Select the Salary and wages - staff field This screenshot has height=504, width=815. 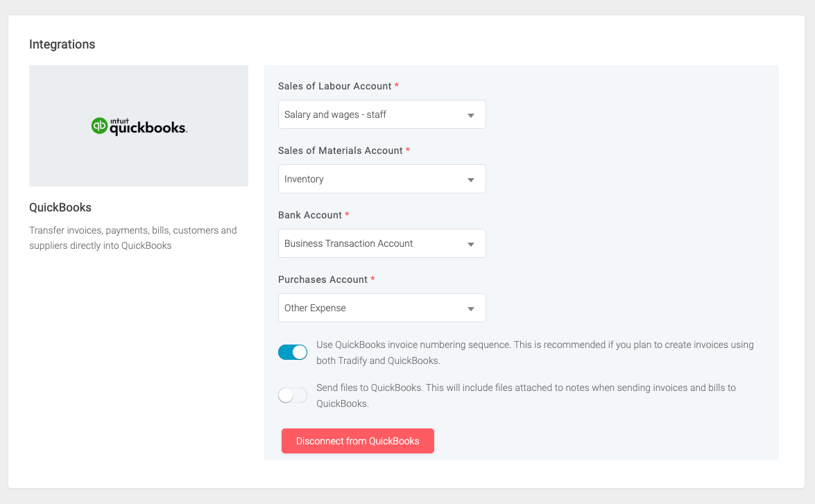(381, 114)
